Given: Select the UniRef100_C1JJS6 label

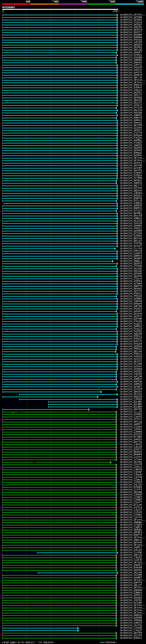Looking at the screenshot, I should coord(131,412).
